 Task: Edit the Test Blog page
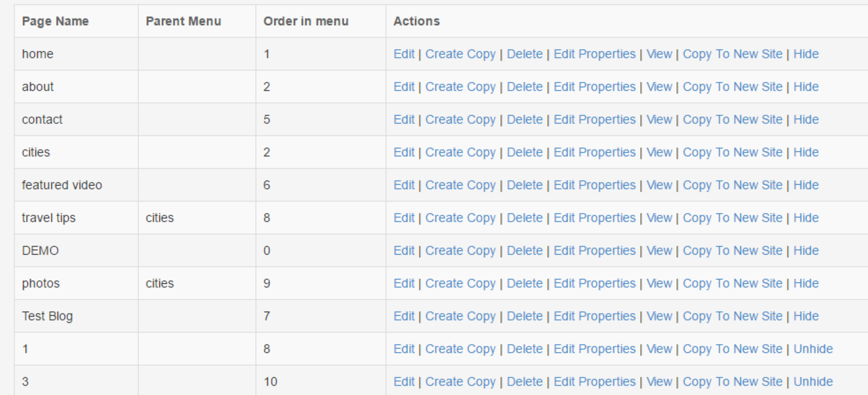(404, 316)
